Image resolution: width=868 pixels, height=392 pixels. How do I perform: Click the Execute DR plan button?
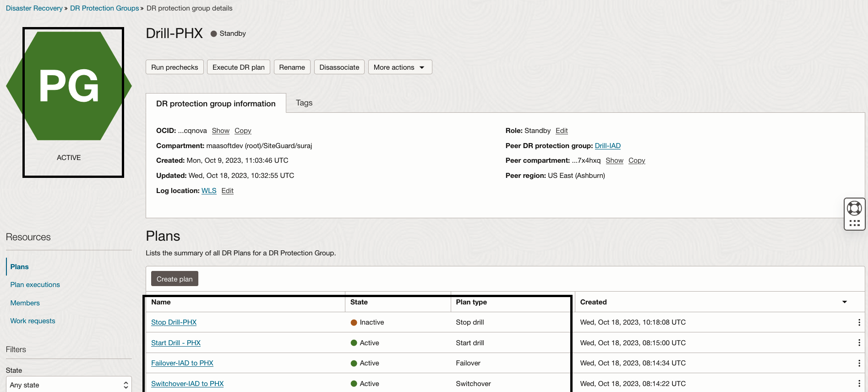point(238,67)
